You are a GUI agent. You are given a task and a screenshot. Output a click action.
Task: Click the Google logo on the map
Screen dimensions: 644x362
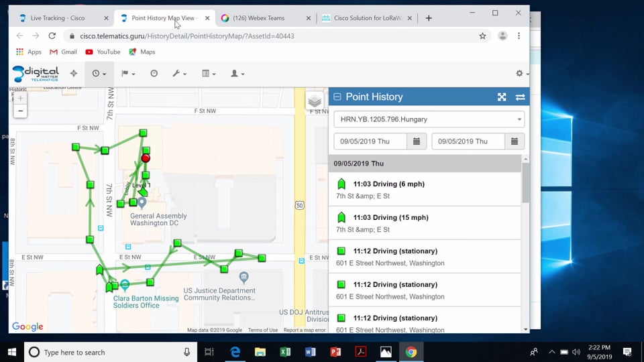coord(28,326)
